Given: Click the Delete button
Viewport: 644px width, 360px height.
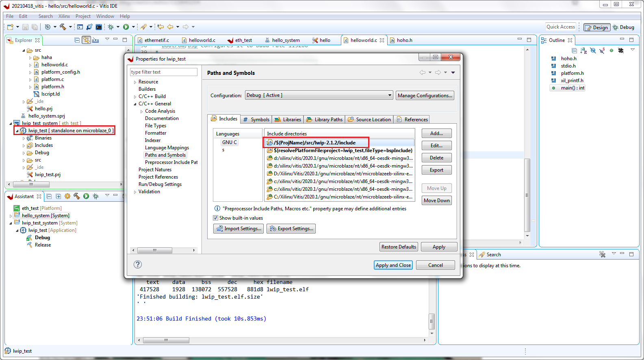Looking at the screenshot, I should click(x=436, y=158).
